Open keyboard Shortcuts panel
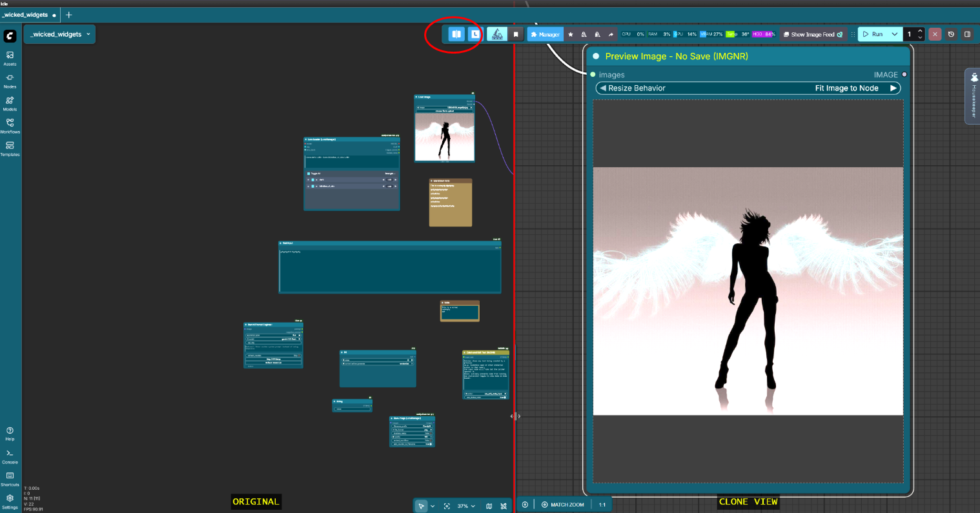The image size is (980, 513). pyautogui.click(x=10, y=479)
